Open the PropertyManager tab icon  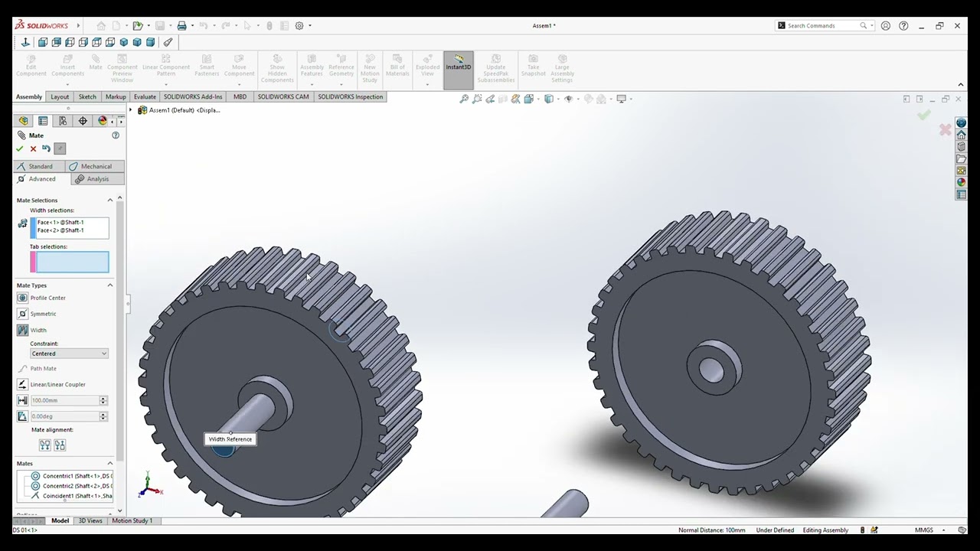pos(43,121)
